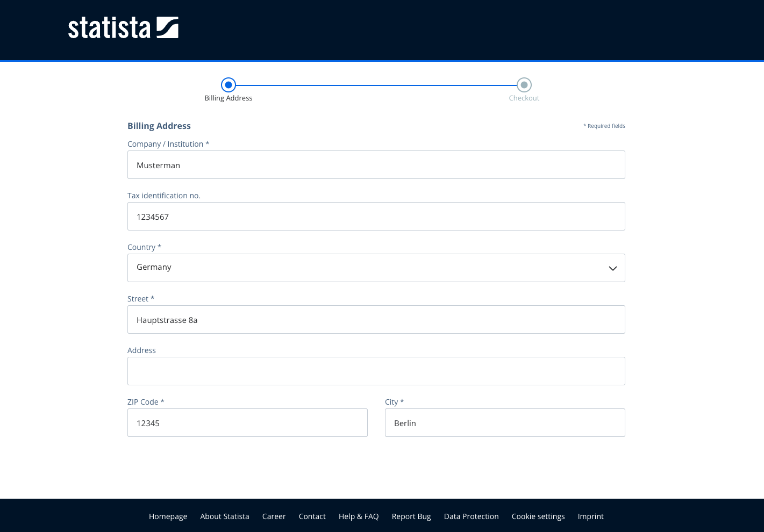The width and height of the screenshot is (764, 532).
Task: View the Imprint footer link
Action: 590,516
